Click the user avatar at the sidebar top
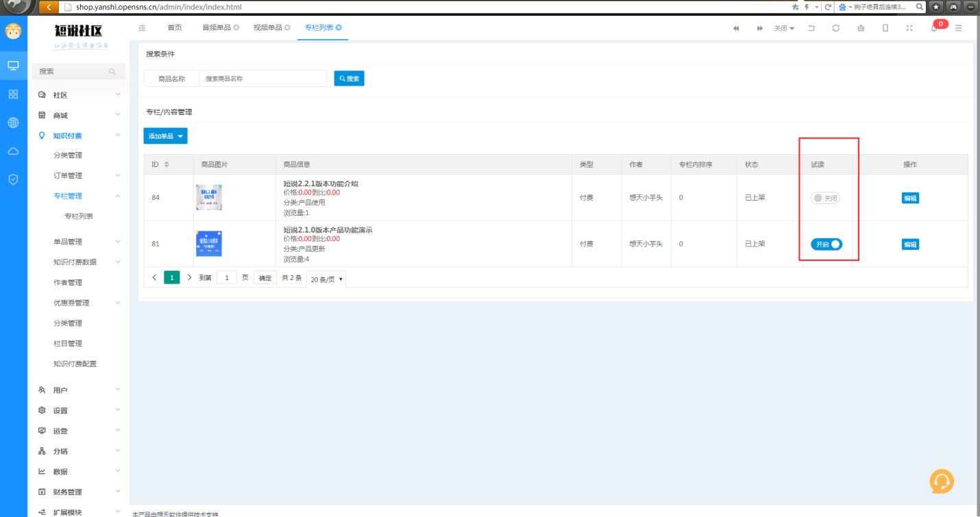This screenshot has width=980, height=517. [x=13, y=31]
